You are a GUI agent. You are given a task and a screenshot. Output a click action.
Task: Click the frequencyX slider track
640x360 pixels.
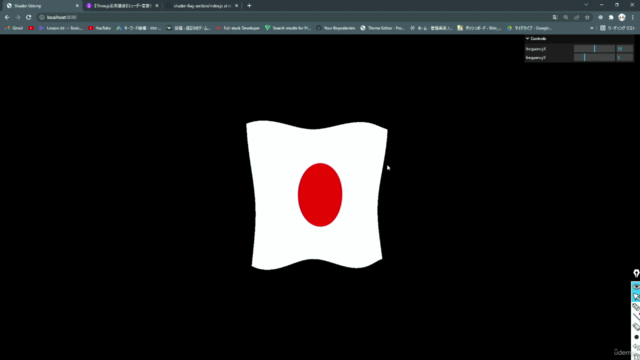click(594, 49)
